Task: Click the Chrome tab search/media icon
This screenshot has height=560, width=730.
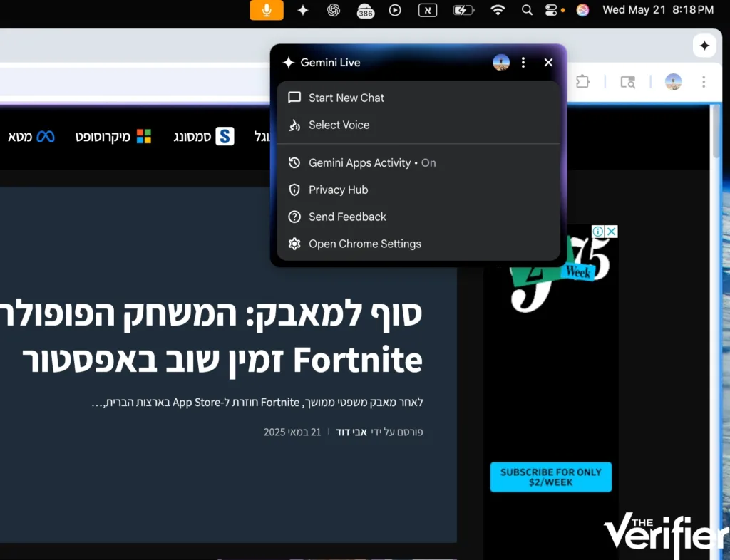Action: pyautogui.click(x=627, y=83)
